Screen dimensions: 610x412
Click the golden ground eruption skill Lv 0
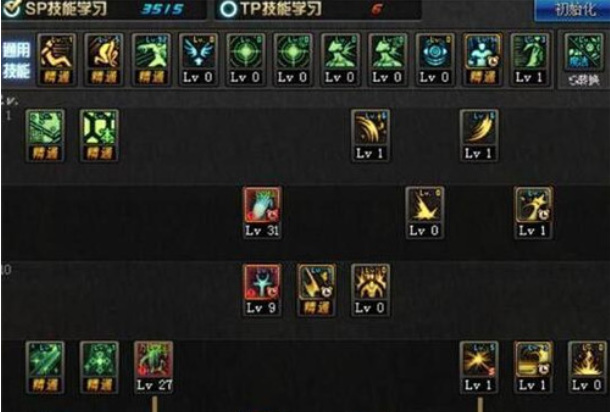587,367
